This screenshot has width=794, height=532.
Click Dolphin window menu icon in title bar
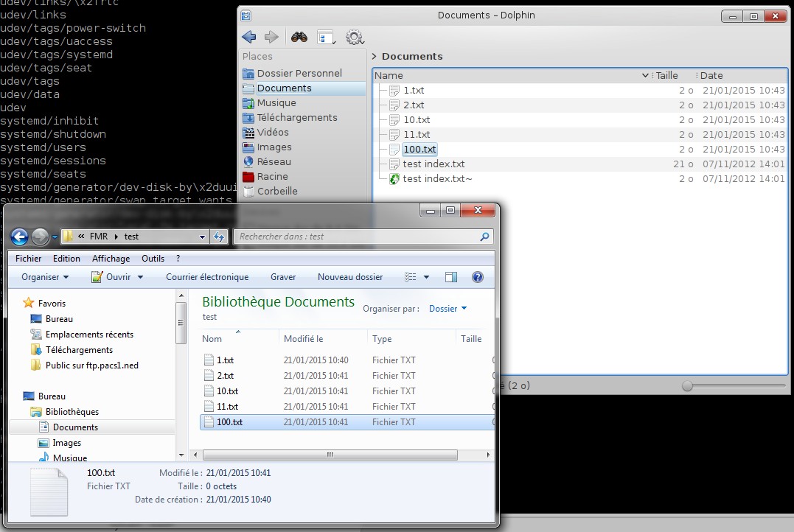246,15
